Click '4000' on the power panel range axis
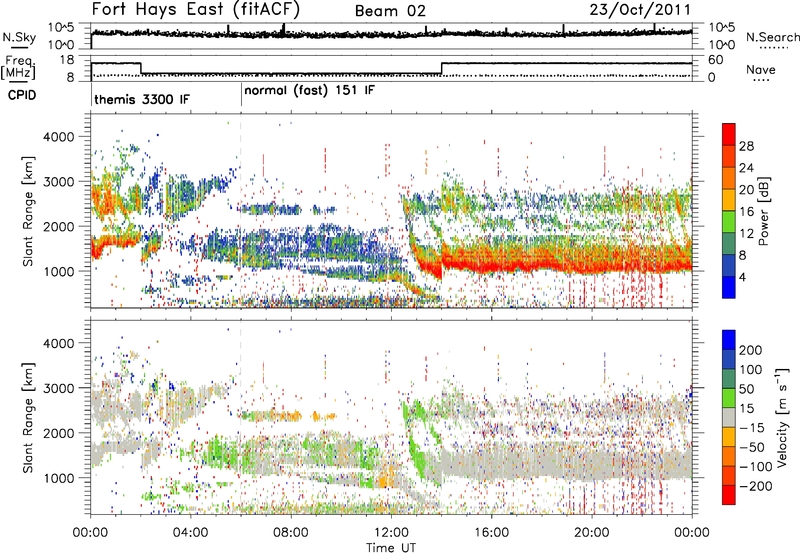The width and height of the screenshot is (800, 554). [58, 137]
